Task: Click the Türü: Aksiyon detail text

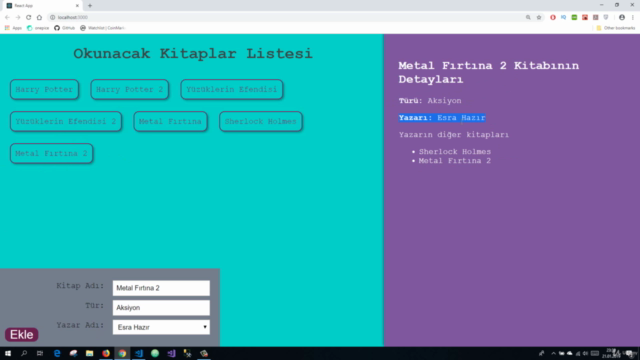Action: 430,101
